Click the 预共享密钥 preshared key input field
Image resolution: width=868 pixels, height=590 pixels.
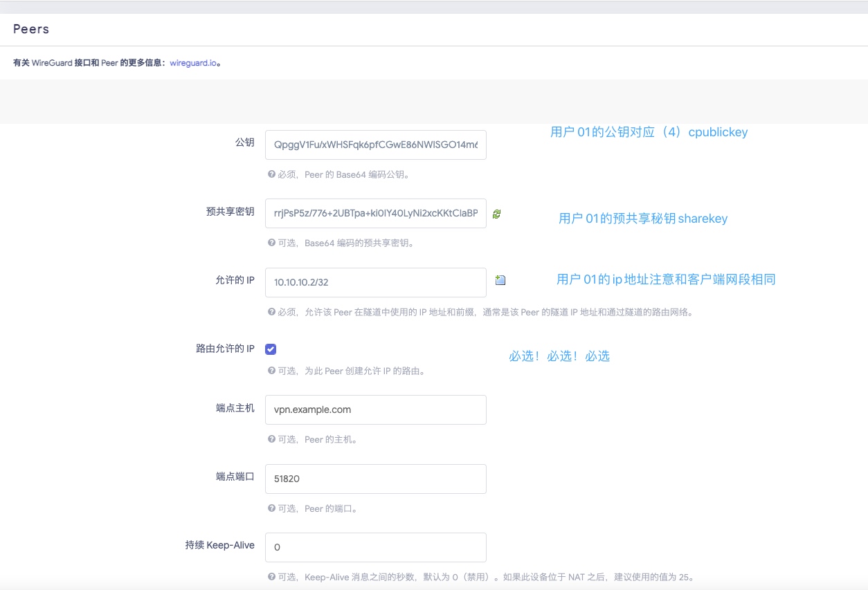376,214
